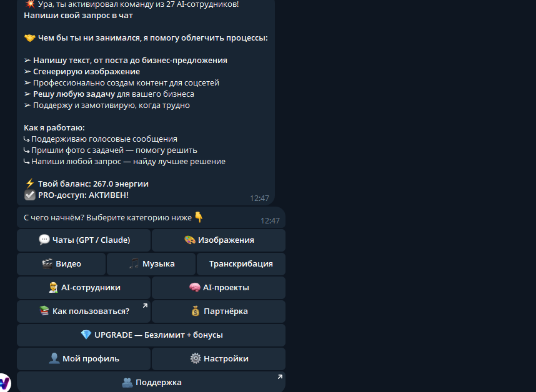The height and width of the screenshot is (392, 536).
Task: Click the speech bubble icon on Чаты
Action: 44,240
